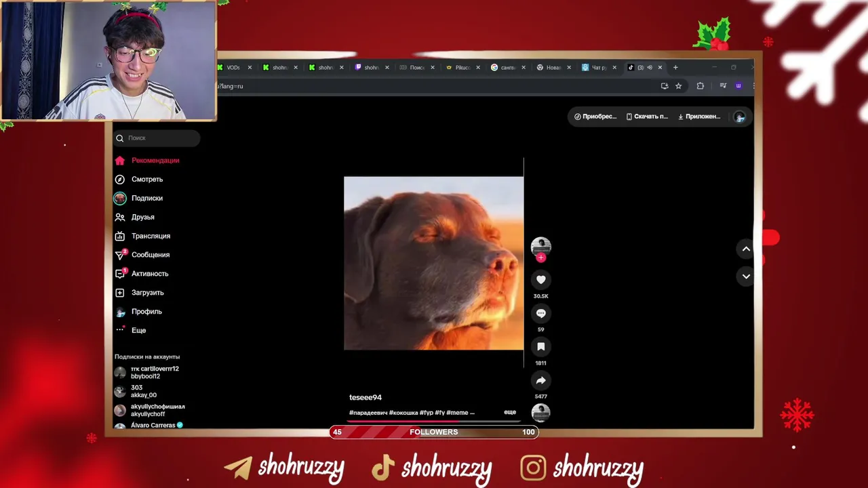
Task: Open Сообщения messages inbox
Action: (x=142, y=255)
